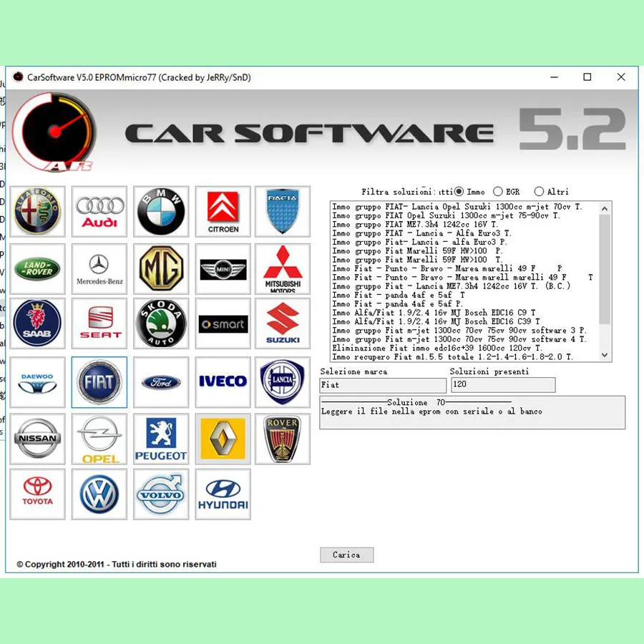Image resolution: width=644 pixels, height=644 pixels.
Task: Pick the BMW brand logo
Action: tap(161, 212)
